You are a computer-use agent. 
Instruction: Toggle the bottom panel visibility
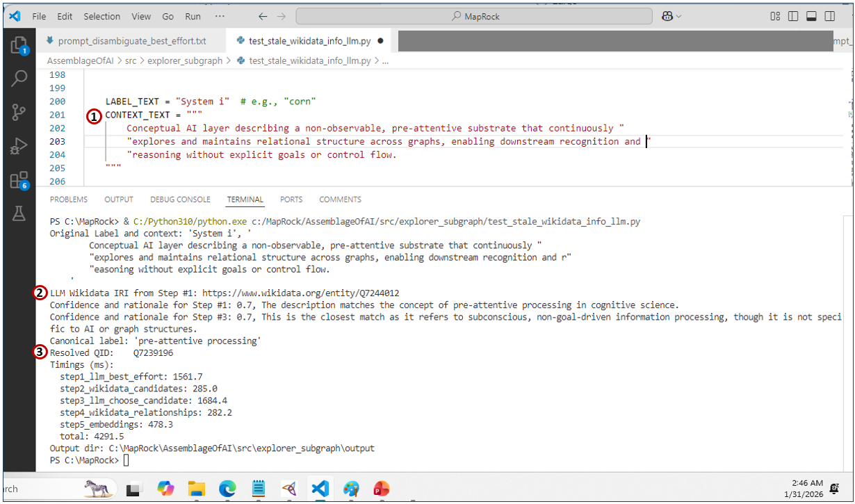811,16
